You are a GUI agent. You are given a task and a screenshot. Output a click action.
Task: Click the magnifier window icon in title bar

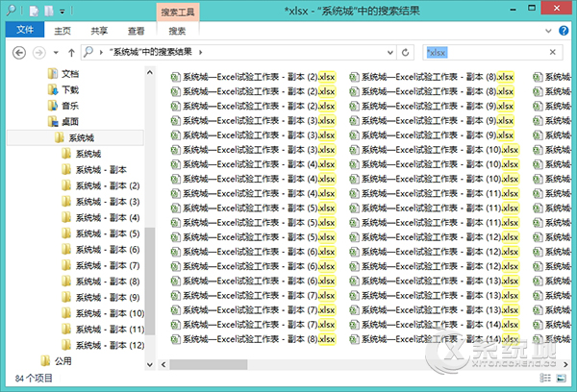pos(12,11)
